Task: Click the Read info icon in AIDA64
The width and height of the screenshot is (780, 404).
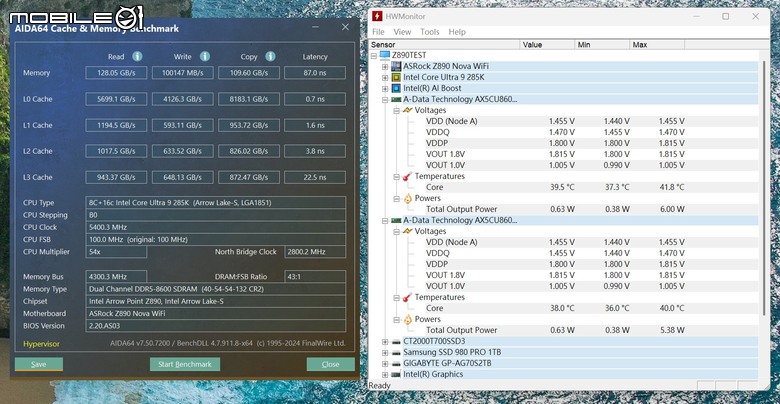Action: click(x=137, y=56)
